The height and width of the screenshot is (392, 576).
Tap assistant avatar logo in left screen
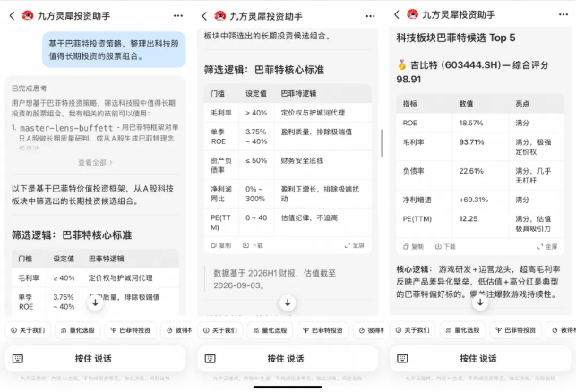click(x=28, y=15)
